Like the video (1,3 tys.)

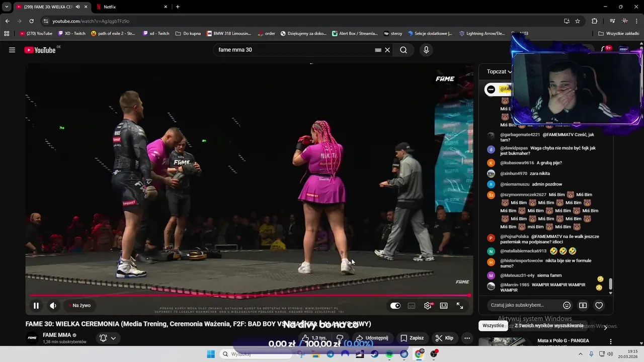[314, 338]
